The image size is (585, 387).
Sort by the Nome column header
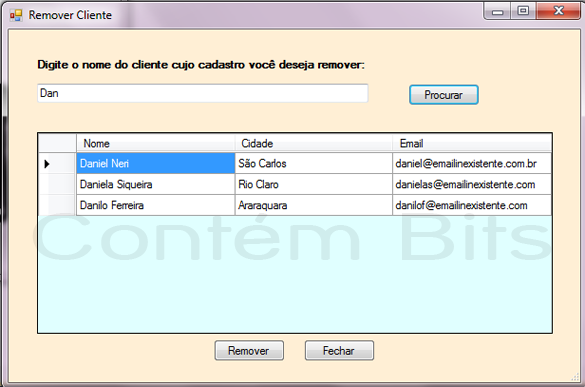coord(156,143)
